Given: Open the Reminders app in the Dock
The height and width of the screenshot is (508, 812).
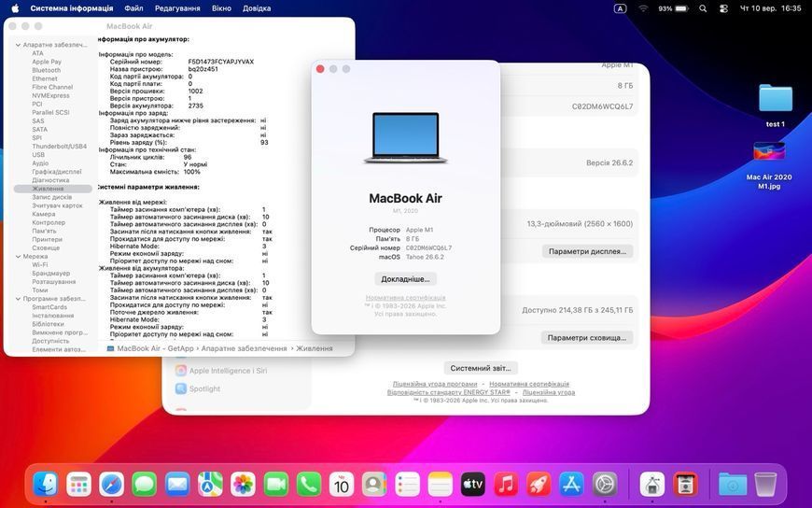Looking at the screenshot, I should 408,486.
